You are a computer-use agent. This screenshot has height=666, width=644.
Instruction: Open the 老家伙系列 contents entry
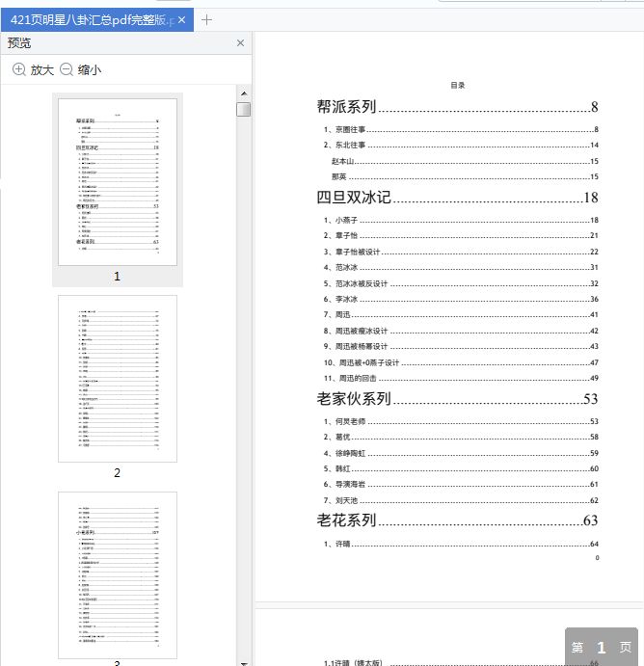pyautogui.click(x=354, y=399)
